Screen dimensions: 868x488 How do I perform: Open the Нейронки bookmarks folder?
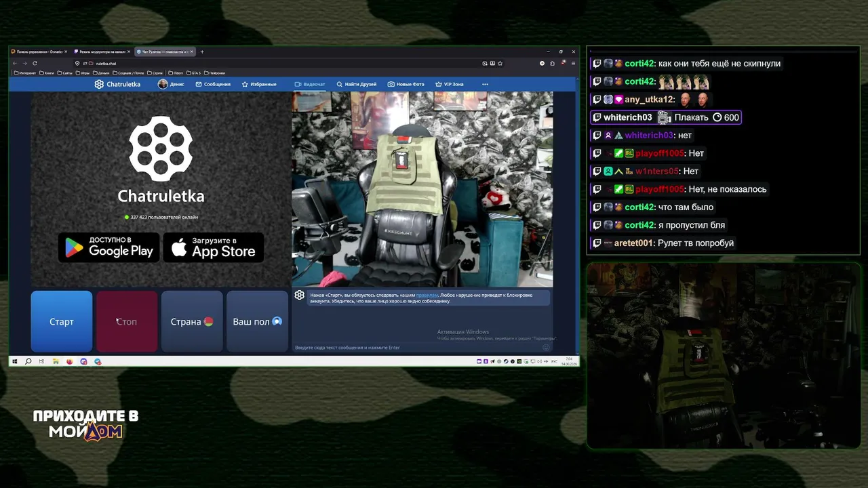215,73
